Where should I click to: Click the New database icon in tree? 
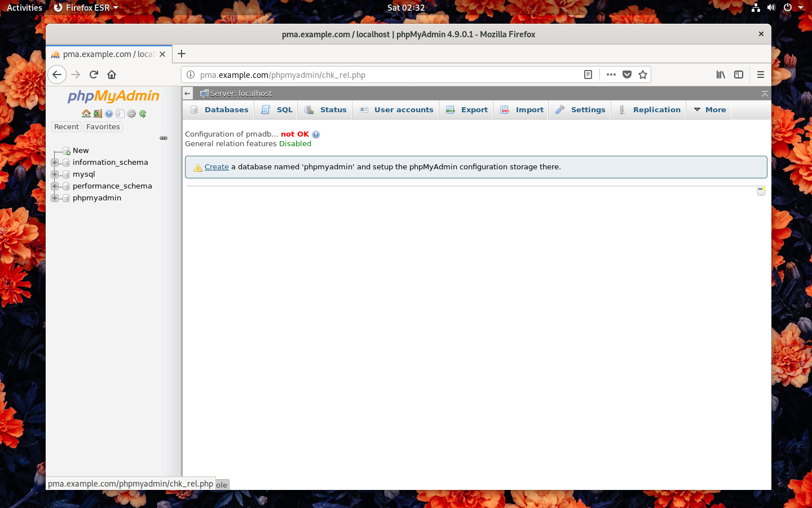tap(66, 151)
